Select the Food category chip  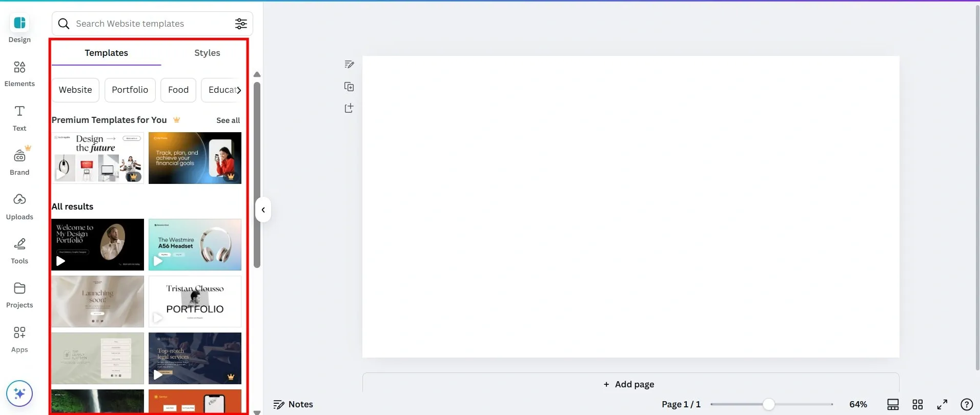click(x=178, y=90)
